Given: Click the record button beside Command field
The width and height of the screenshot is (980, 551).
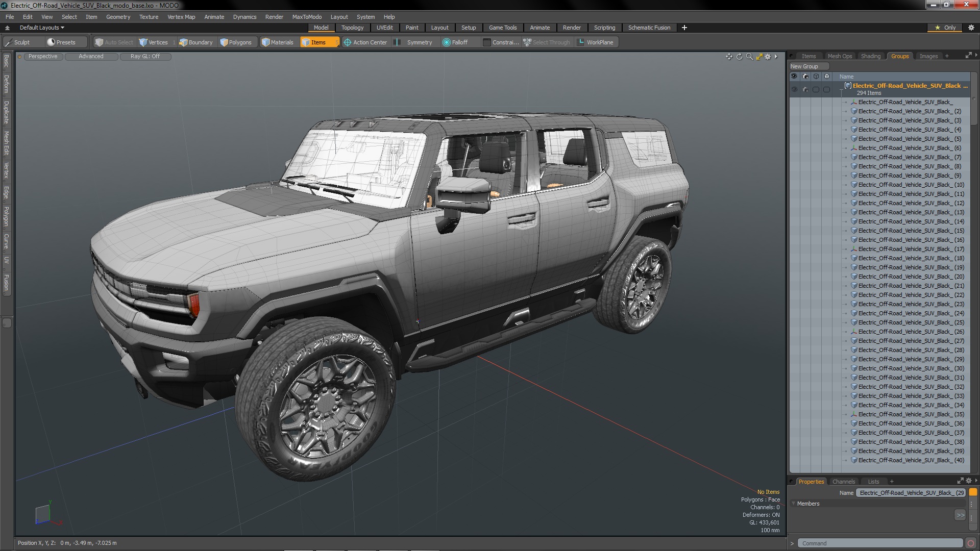Looking at the screenshot, I should click(x=971, y=543).
